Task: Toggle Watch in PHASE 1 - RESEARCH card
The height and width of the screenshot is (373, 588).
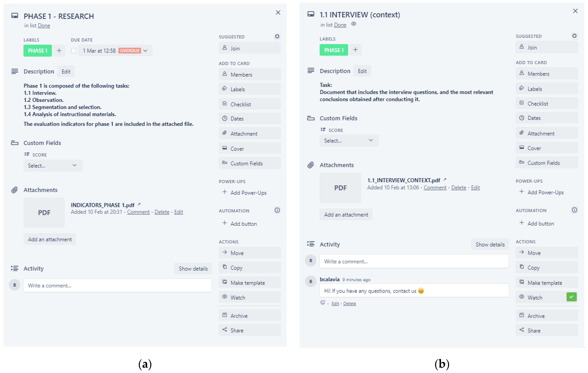Action: (250, 297)
